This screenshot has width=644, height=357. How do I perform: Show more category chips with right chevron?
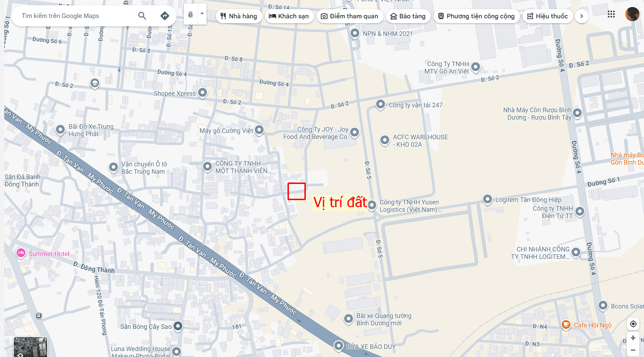tap(581, 16)
